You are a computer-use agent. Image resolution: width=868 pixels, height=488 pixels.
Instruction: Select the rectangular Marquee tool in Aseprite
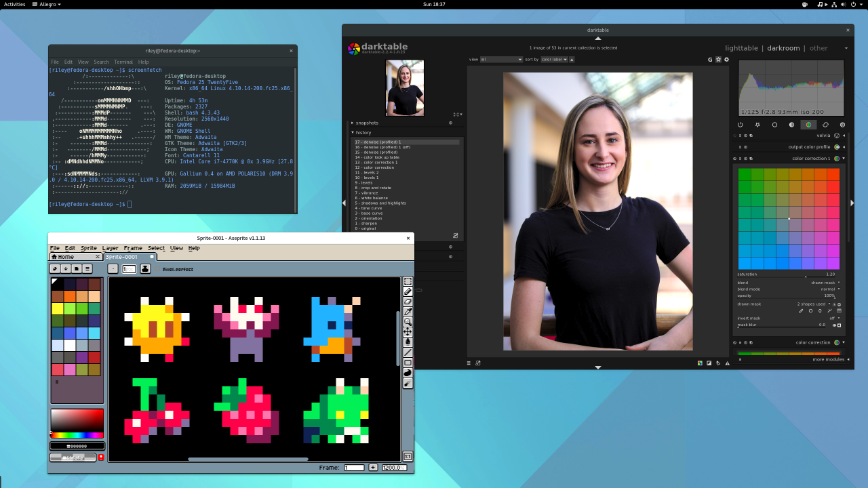(x=408, y=281)
